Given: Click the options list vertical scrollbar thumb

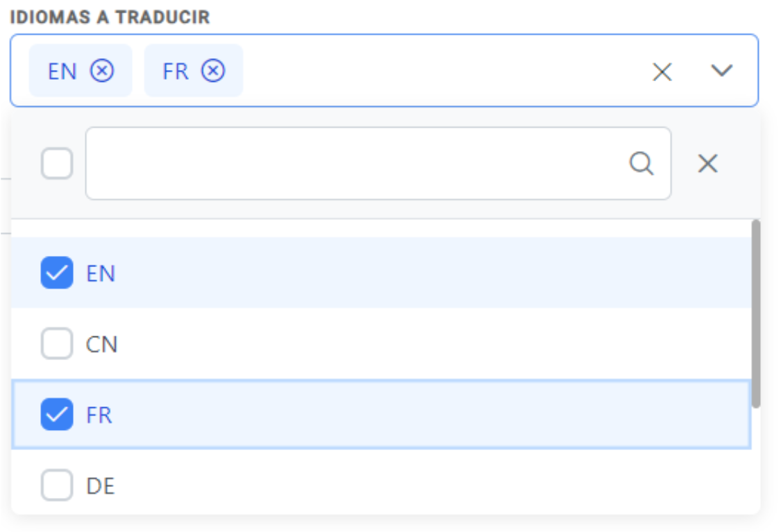Looking at the screenshot, I should tap(756, 314).
